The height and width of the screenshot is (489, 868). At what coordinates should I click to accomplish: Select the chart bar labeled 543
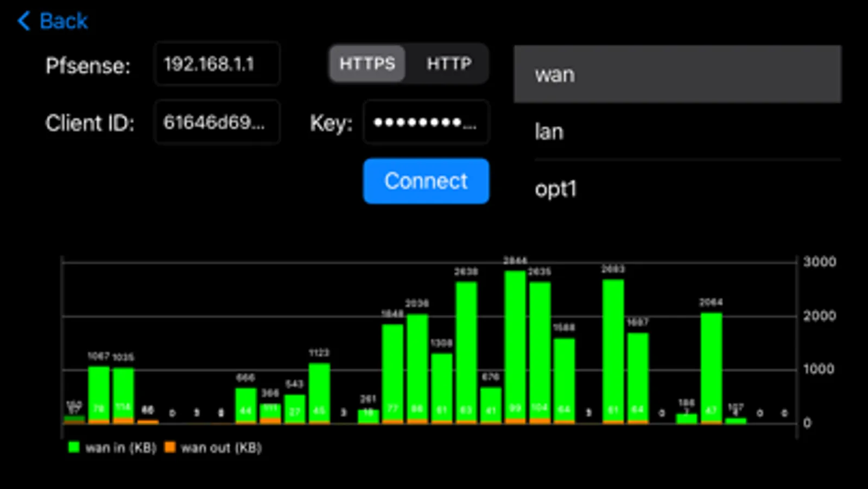point(295,409)
